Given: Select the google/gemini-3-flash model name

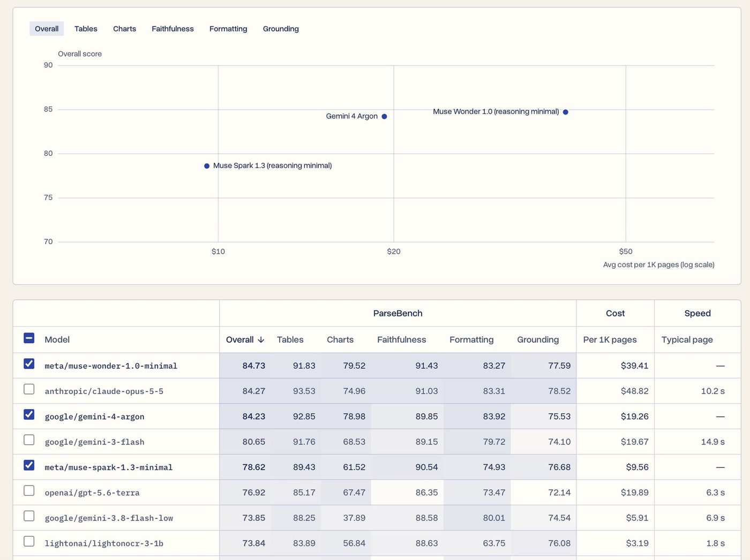Looking at the screenshot, I should [x=94, y=442].
